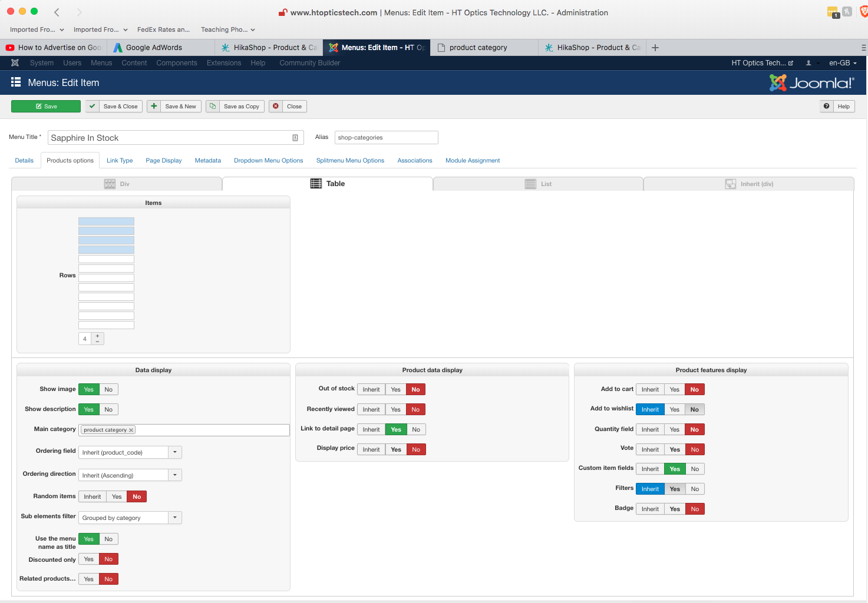
Task: Select the Table layout icon
Action: (316, 184)
